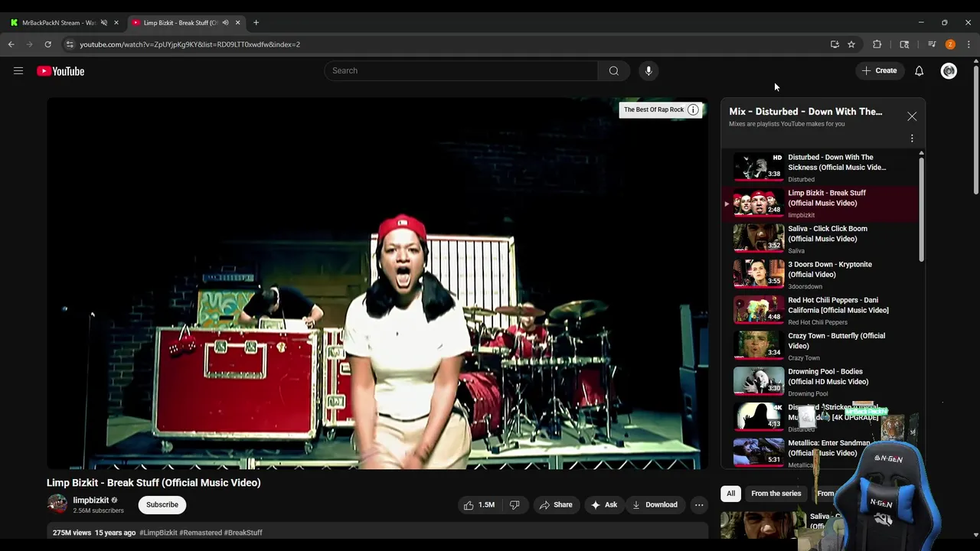View site information icon in address bar
This screenshot has height=551, width=980.
click(70, 44)
